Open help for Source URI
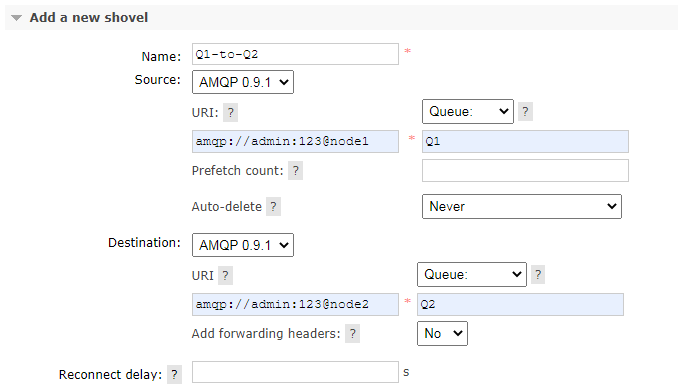The image size is (678, 388). tap(231, 113)
